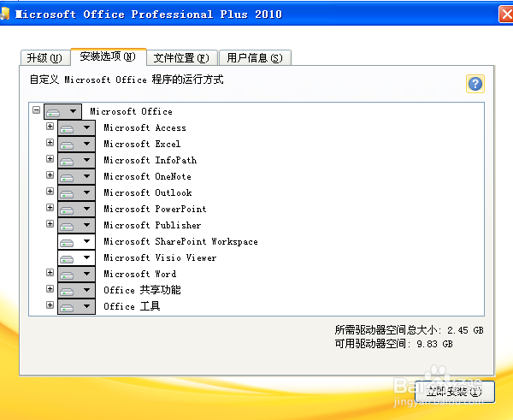Expand the Office 工具 node

(50, 305)
